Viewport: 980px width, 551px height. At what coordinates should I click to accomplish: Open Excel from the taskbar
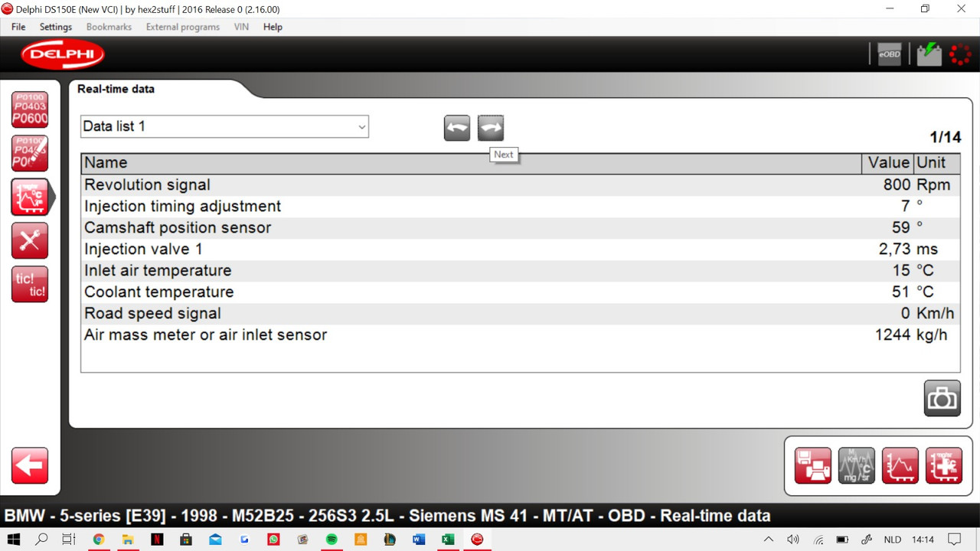point(448,540)
